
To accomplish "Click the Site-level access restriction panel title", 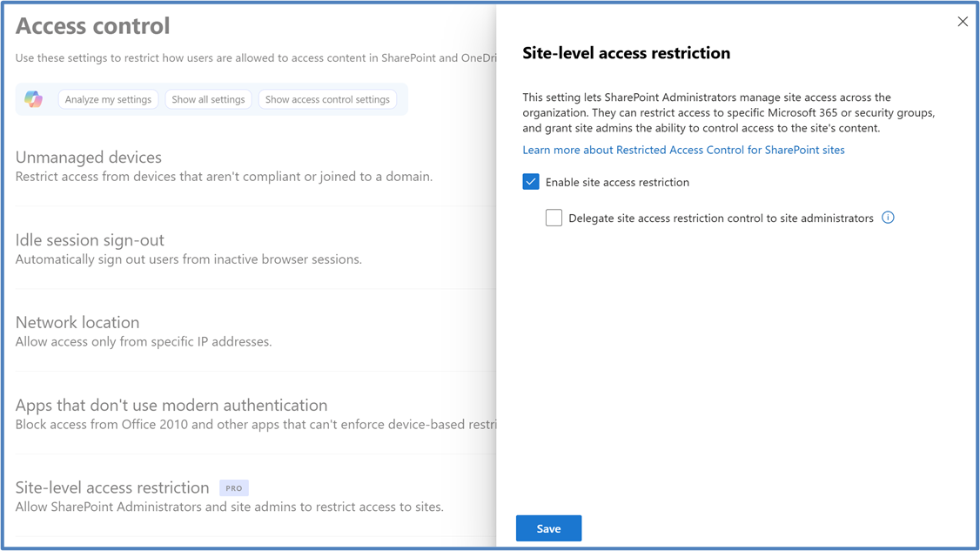I will coord(626,53).
